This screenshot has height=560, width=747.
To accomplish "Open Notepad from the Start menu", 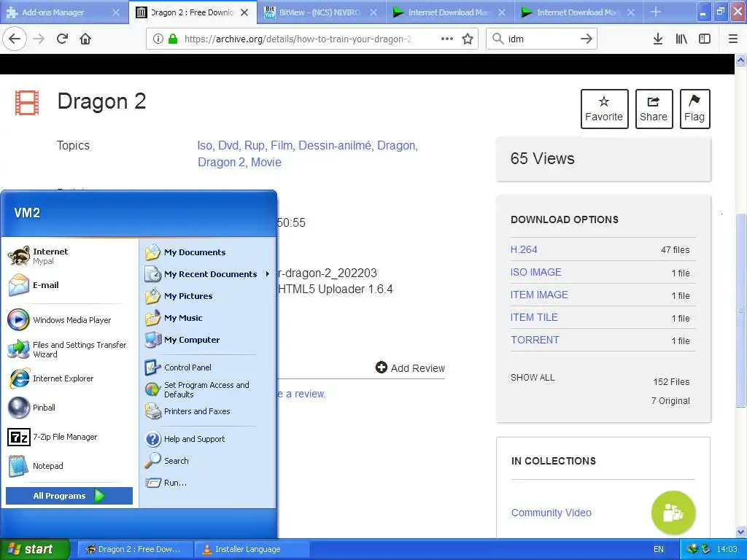I will coord(69,466).
